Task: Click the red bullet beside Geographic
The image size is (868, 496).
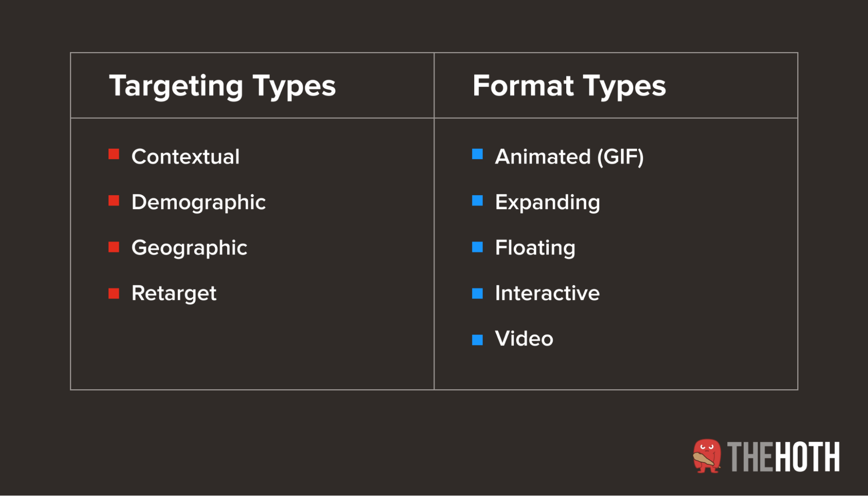Action: 114,247
